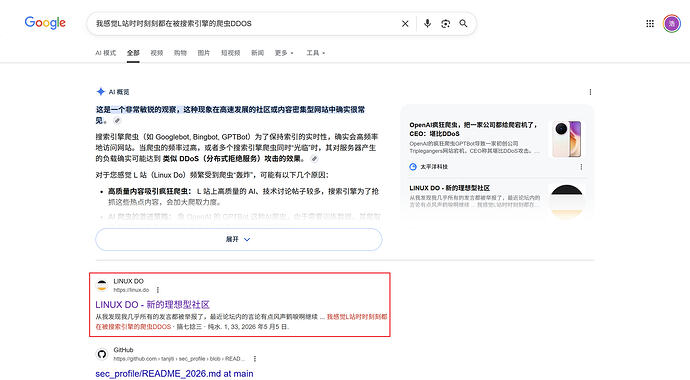Viewport: 690px width, 380px height.
Task: Click the 太平洋科技 source name
Action: click(x=434, y=167)
